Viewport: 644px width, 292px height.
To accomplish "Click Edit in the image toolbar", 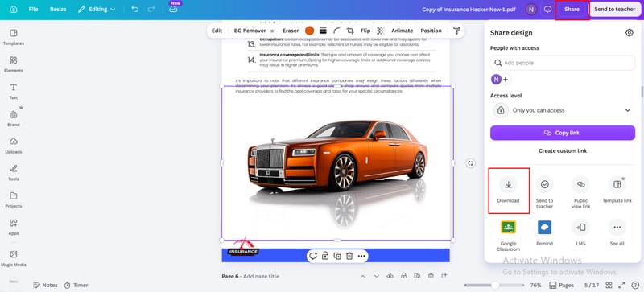I will [x=217, y=31].
